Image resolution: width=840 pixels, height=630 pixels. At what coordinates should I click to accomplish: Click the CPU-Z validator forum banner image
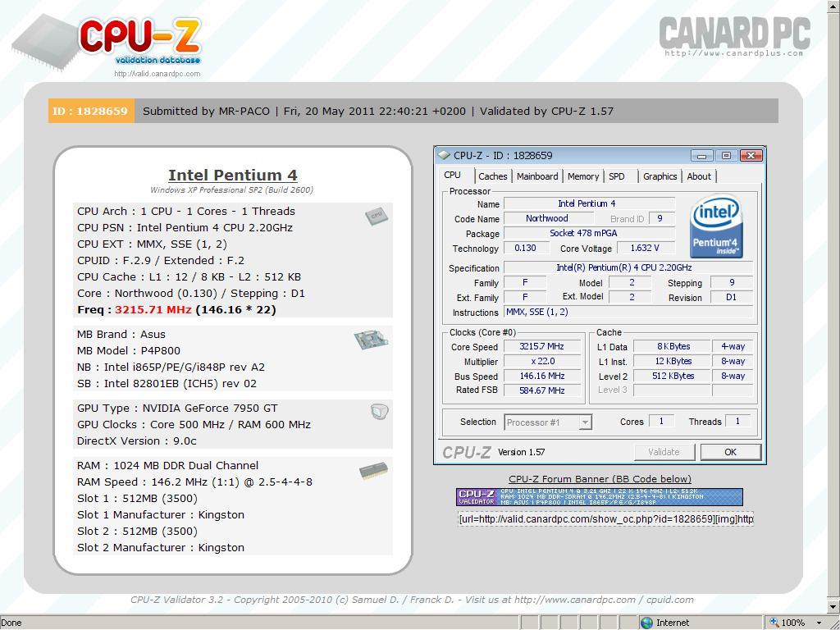pyautogui.click(x=600, y=497)
